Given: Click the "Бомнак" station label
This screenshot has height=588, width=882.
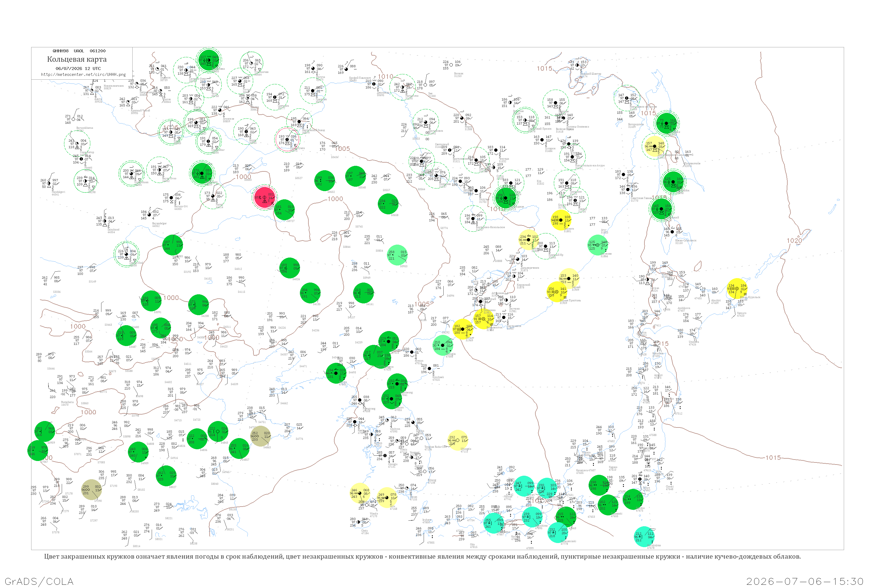Looking at the screenshot, I should click(x=458, y=73).
